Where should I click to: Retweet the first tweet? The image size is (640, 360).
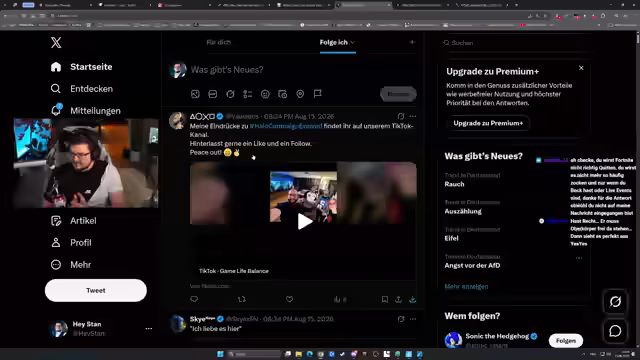(x=242, y=299)
